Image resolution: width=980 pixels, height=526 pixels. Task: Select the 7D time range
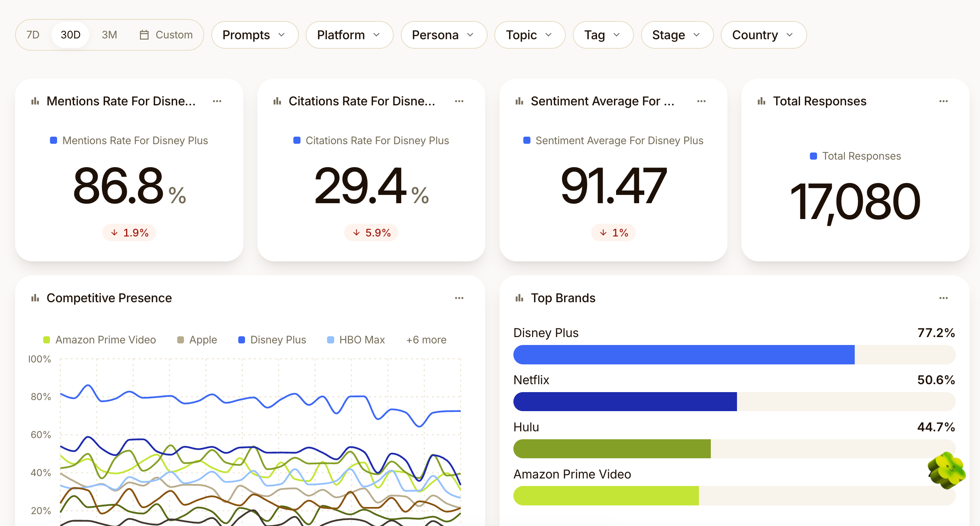(33, 35)
